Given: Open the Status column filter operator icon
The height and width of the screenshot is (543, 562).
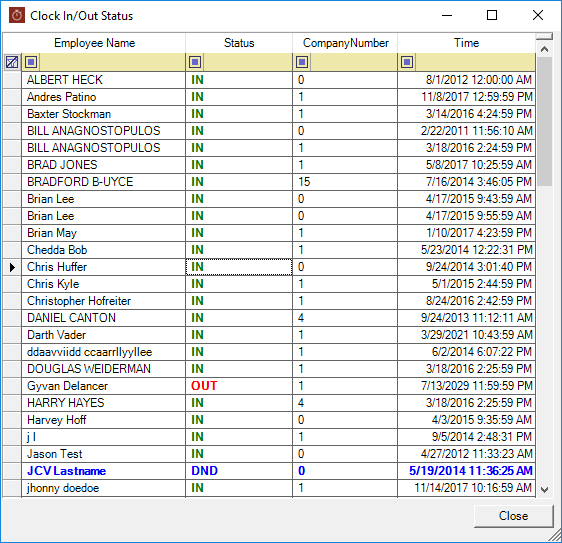Looking at the screenshot, I should [x=195, y=62].
